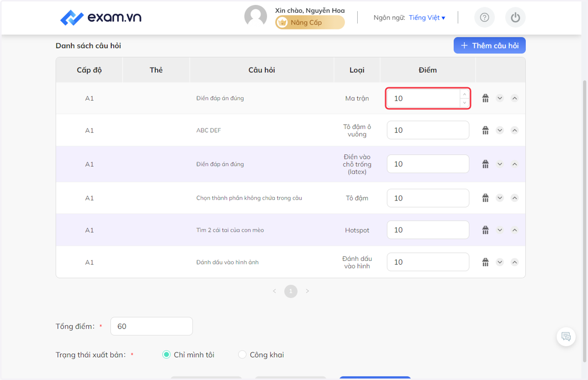Select the Công khai radio option
Screen dimensions: 588x380
(242, 355)
